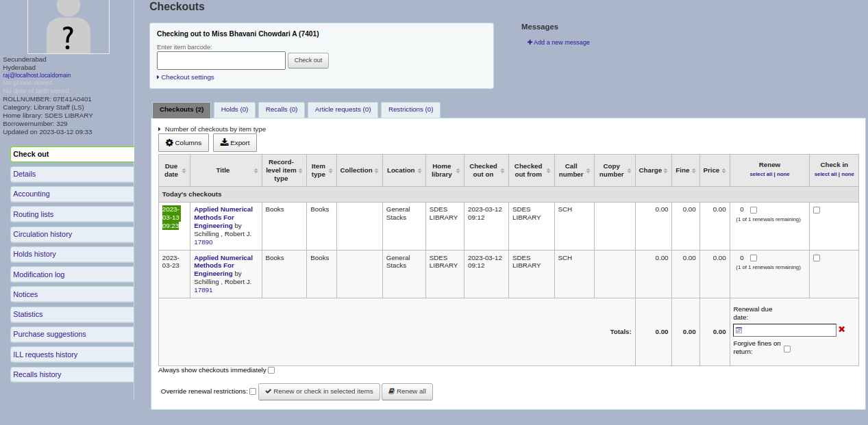Sort table by Due date column arrows

(x=184, y=170)
